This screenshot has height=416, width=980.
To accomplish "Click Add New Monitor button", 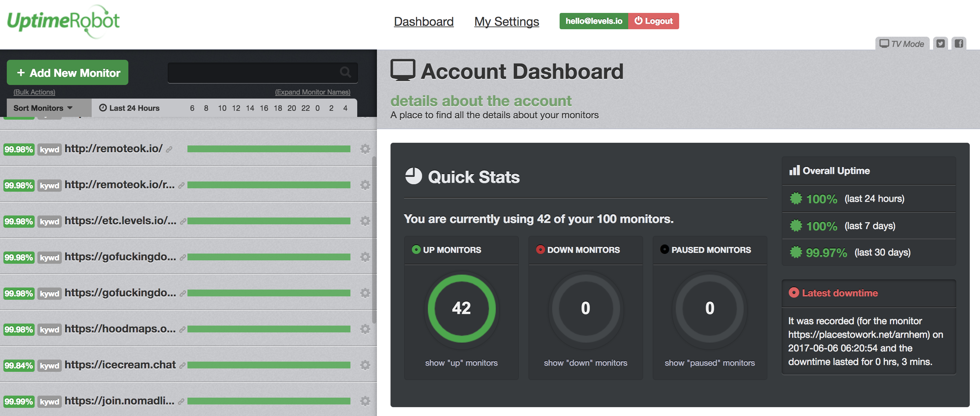I will click(x=68, y=73).
